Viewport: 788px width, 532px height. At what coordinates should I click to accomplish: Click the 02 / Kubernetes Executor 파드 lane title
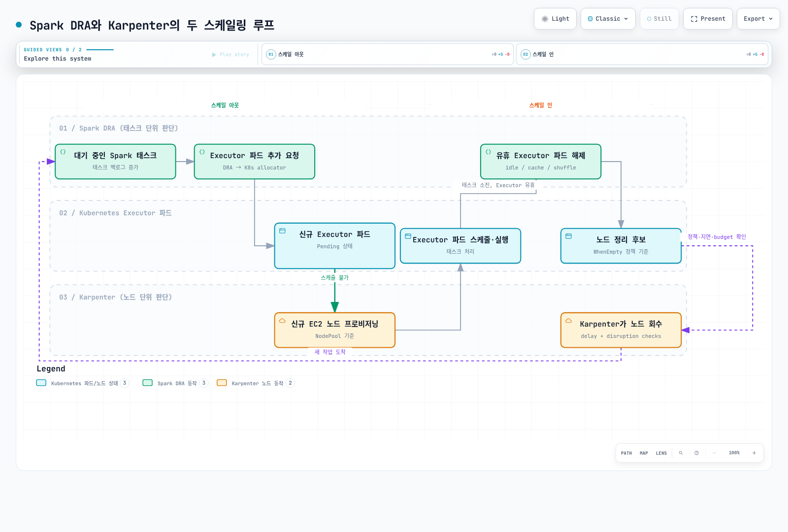click(x=115, y=213)
